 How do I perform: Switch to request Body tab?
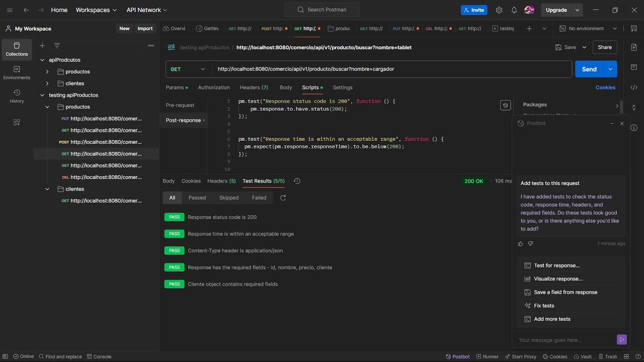click(x=286, y=87)
